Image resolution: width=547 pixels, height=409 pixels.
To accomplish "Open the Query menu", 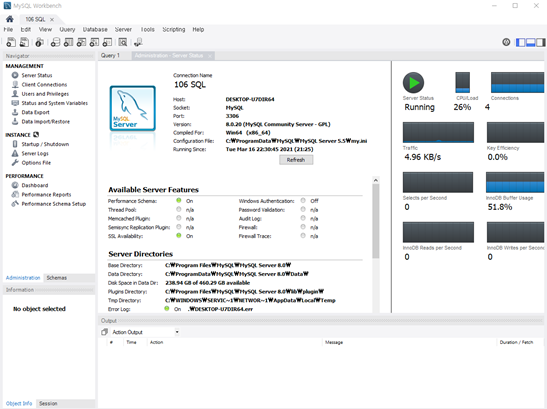I will tap(67, 29).
